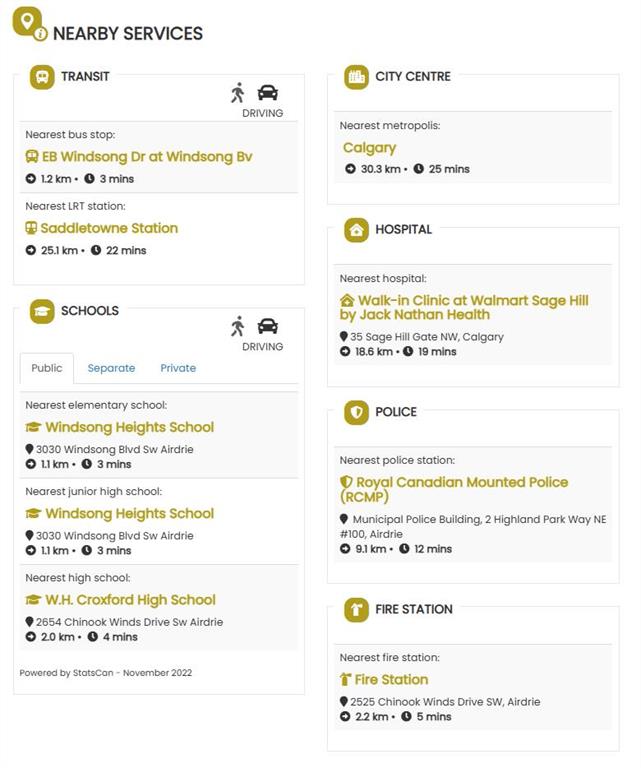Image resolution: width=641 pixels, height=768 pixels.
Task: Open the Separate schools tab
Action: click(111, 368)
